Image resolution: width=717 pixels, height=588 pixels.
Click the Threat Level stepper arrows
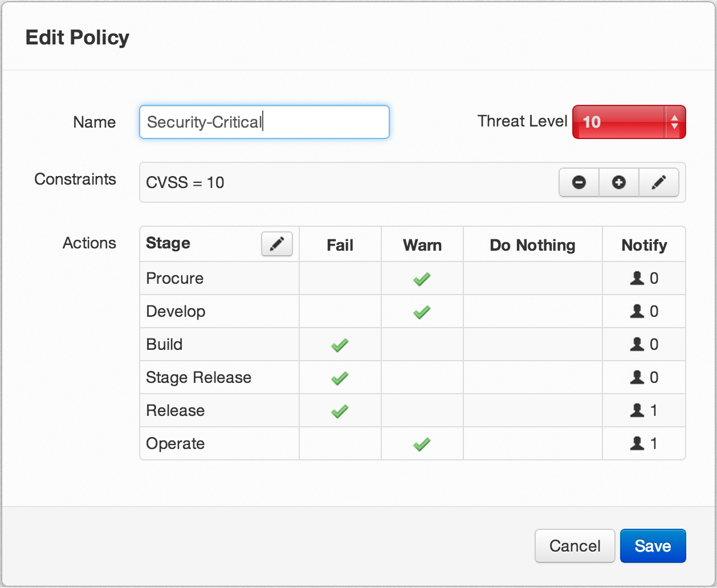point(675,122)
